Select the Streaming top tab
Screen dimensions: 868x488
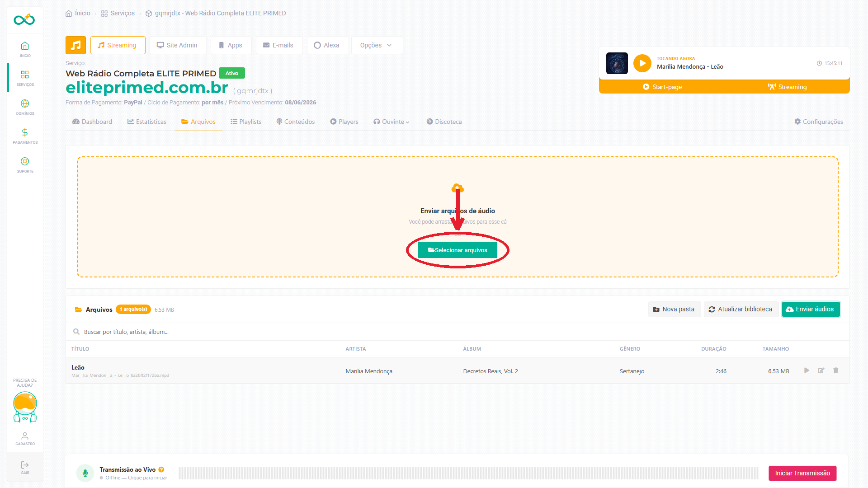point(118,45)
